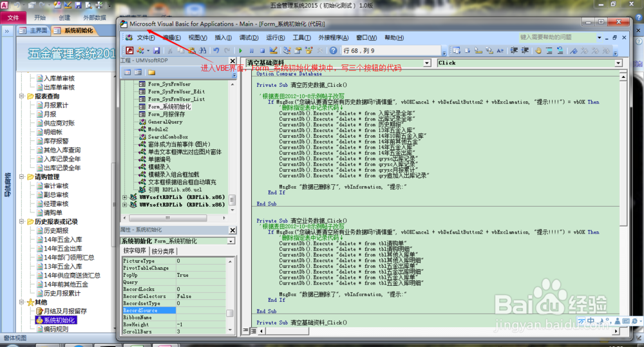The width and height of the screenshot is (644, 347).
Task: Open the properties object dropdown 系统初始化
Action: (x=231, y=241)
